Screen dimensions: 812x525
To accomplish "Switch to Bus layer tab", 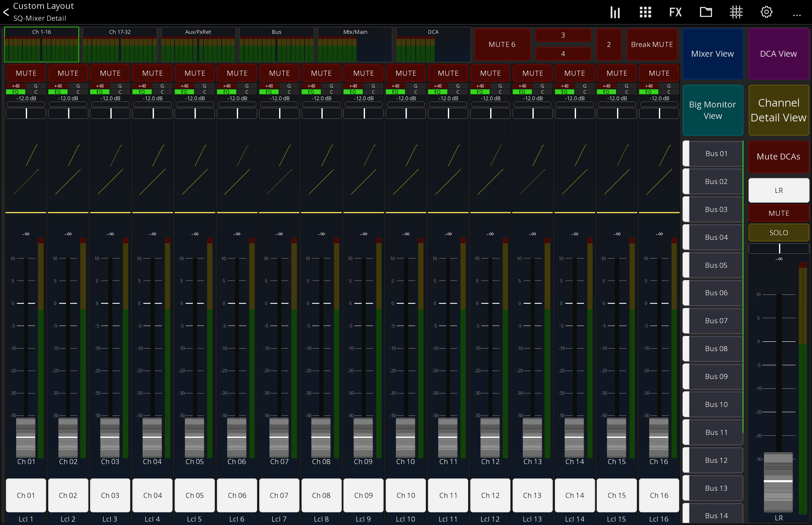I will click(277, 44).
